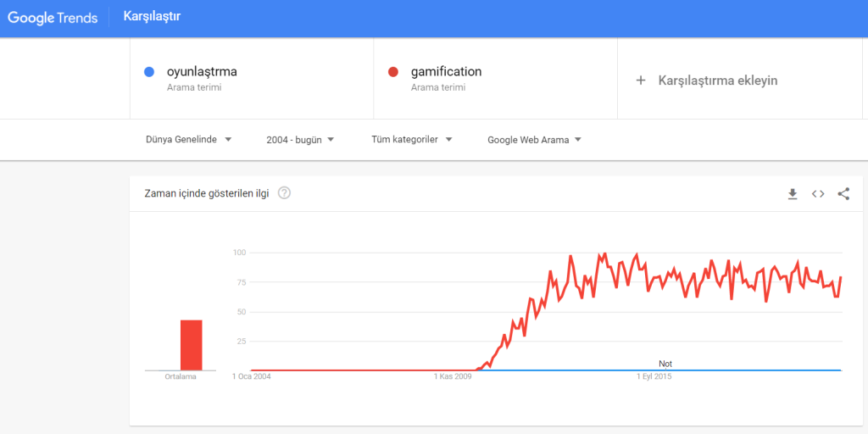The width and height of the screenshot is (868, 434).
Task: Click the plus icon to add comparison
Action: (x=641, y=81)
